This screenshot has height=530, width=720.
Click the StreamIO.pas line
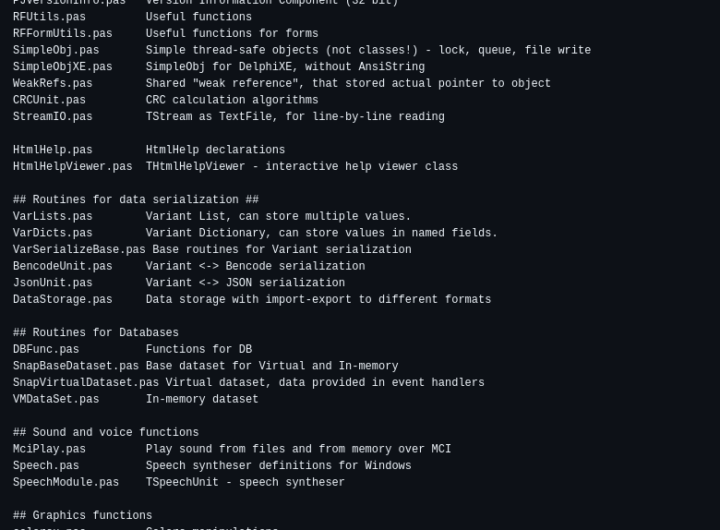[52, 117]
